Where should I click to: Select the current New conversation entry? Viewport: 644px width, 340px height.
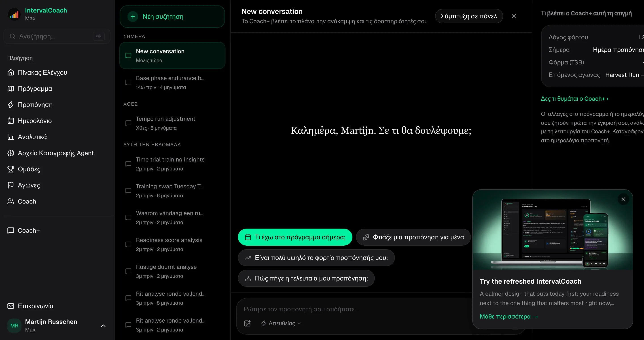pos(172,55)
